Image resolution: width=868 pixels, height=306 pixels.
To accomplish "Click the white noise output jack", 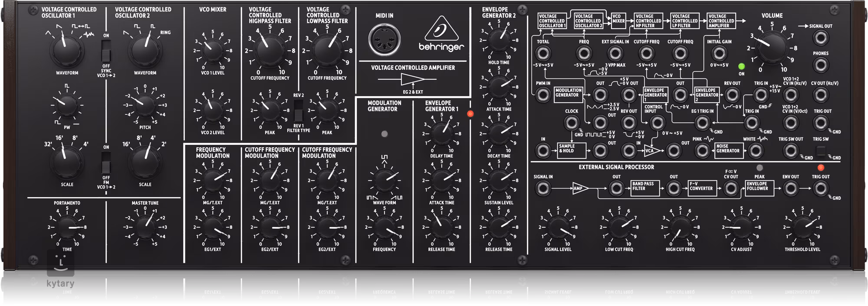I will (x=756, y=150).
